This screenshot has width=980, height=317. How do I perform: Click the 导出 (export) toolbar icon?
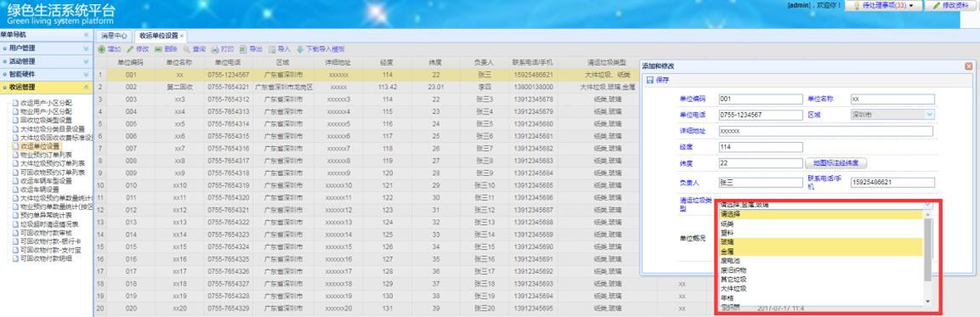tap(243, 49)
